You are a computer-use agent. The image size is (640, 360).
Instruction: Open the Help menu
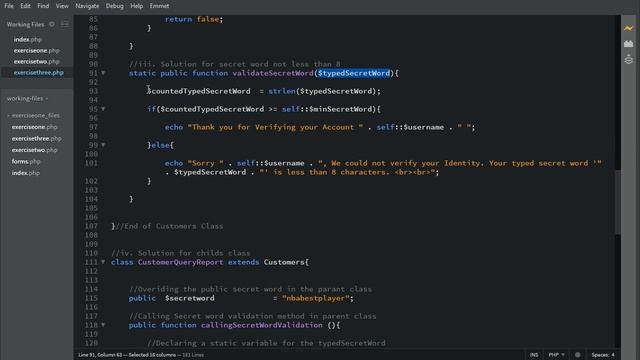pos(136,6)
